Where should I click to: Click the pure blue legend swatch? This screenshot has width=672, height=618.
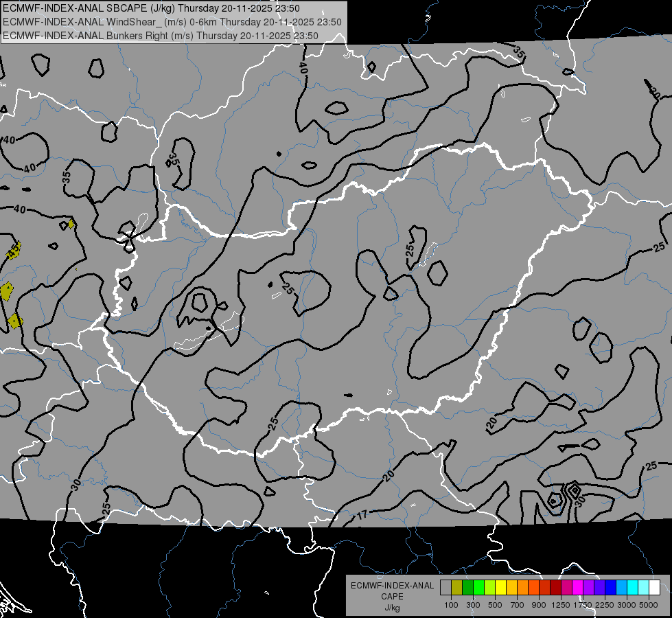[611, 588]
